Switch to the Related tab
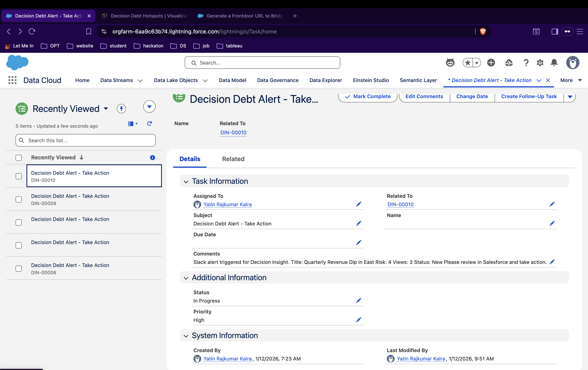The width and height of the screenshot is (588, 370). (233, 159)
